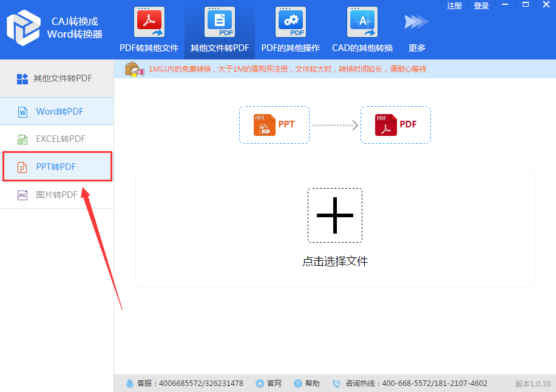Click the 版本1.0.10 version text

coord(532,384)
